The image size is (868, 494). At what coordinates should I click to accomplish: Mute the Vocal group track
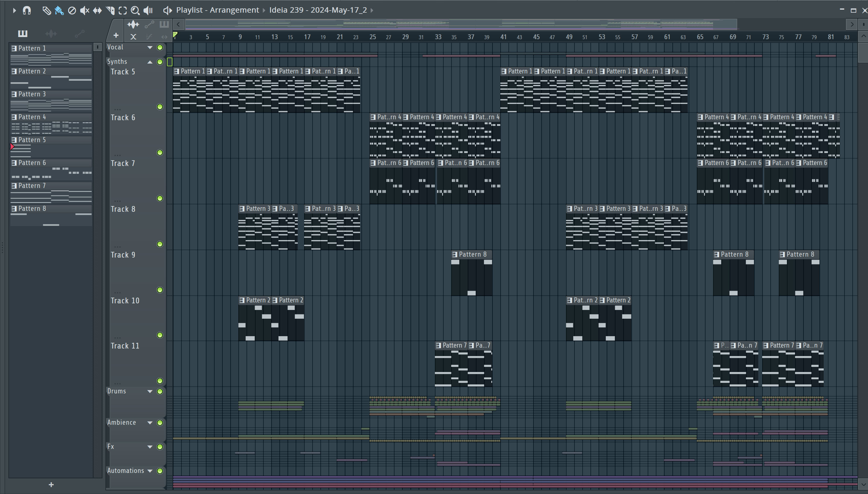(x=160, y=48)
